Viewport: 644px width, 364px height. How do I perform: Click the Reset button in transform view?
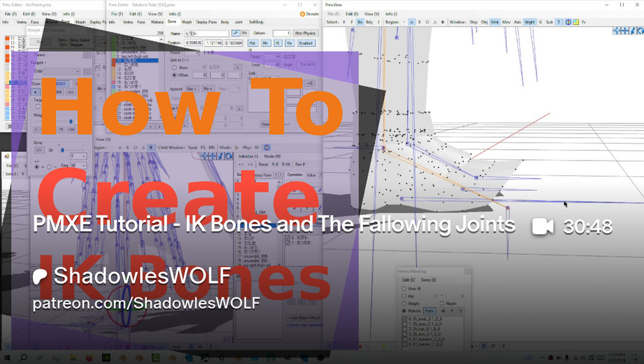point(264,164)
